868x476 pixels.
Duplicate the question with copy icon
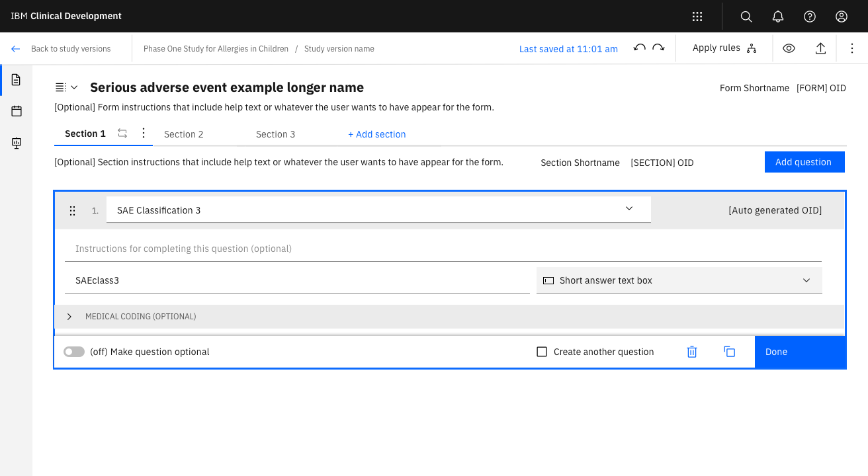point(730,352)
